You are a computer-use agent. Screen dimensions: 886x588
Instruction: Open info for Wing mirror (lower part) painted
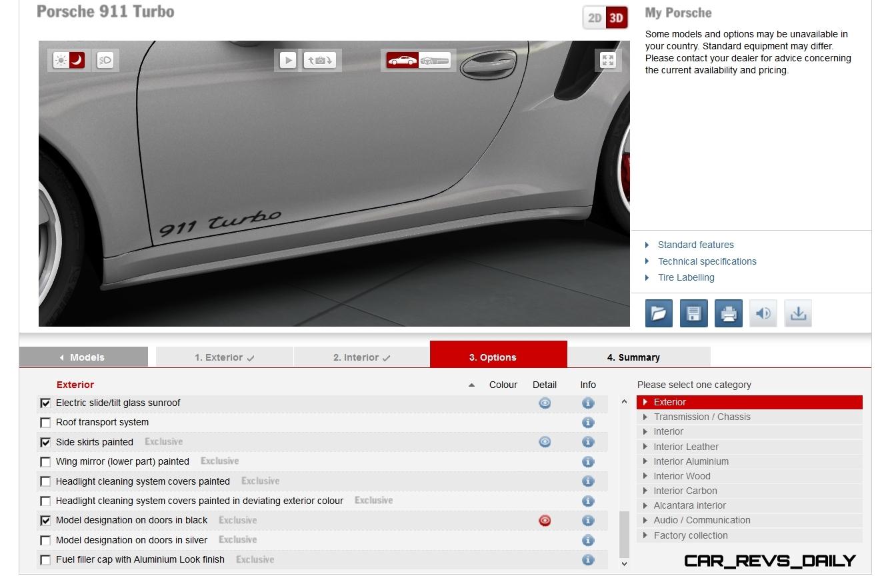(587, 461)
